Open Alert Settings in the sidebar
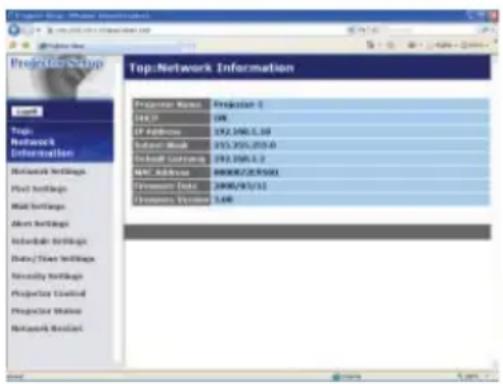Screen dimensions: 503x384 point(40,224)
